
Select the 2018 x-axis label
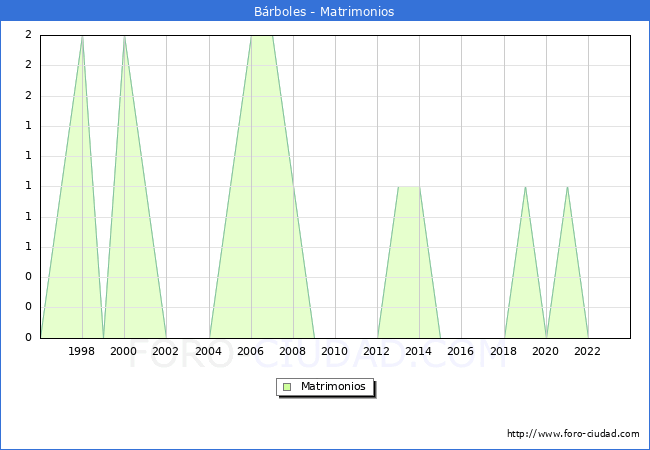pyautogui.click(x=504, y=351)
